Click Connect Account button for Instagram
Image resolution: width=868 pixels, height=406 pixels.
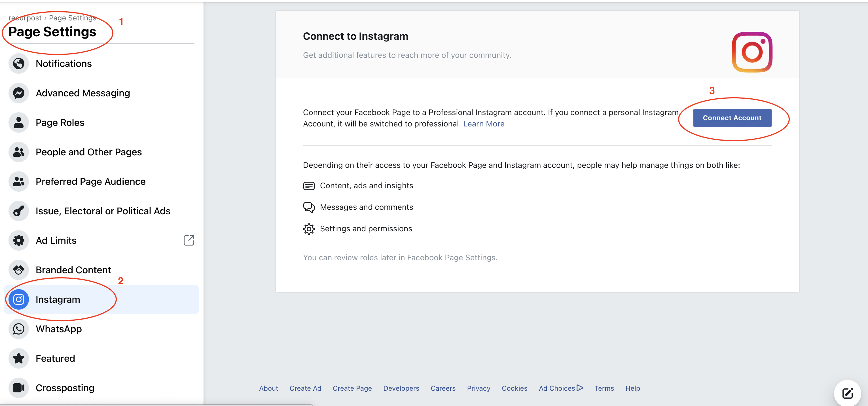732,117
